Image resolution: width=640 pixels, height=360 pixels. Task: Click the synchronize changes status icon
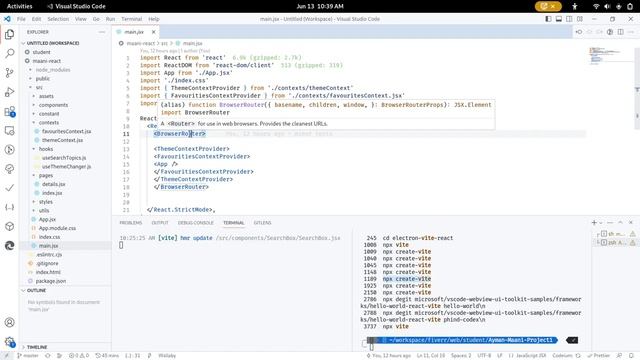point(48,356)
